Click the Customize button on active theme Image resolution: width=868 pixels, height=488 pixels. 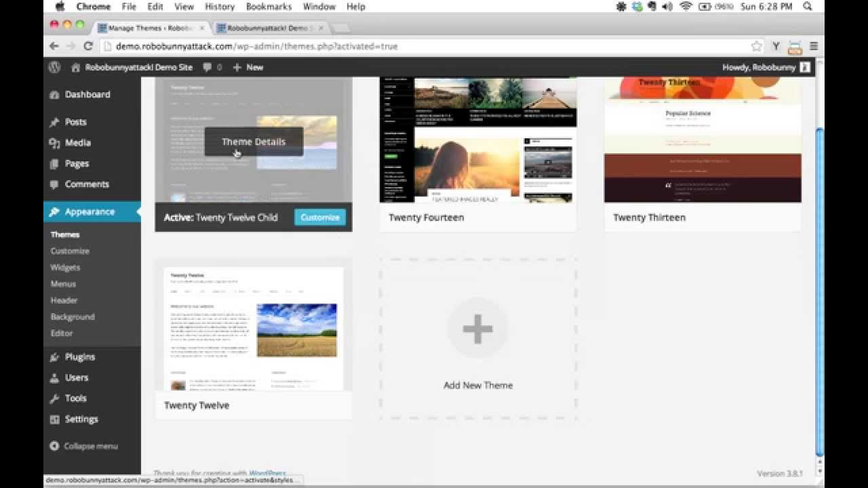click(x=320, y=218)
